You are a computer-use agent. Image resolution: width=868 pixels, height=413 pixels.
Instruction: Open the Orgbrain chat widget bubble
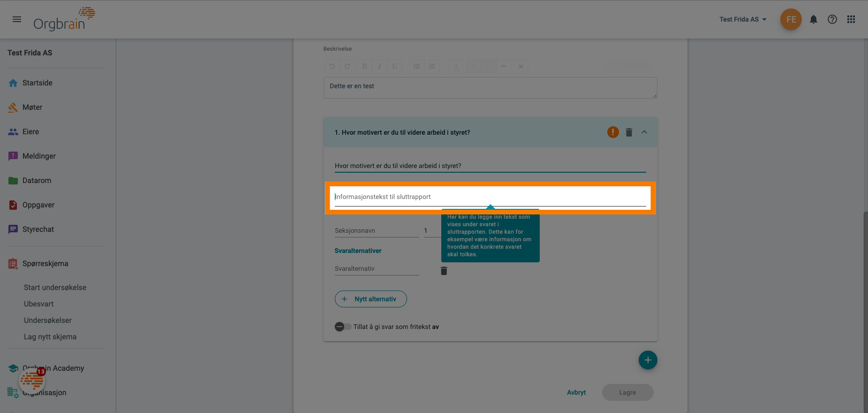click(x=32, y=380)
